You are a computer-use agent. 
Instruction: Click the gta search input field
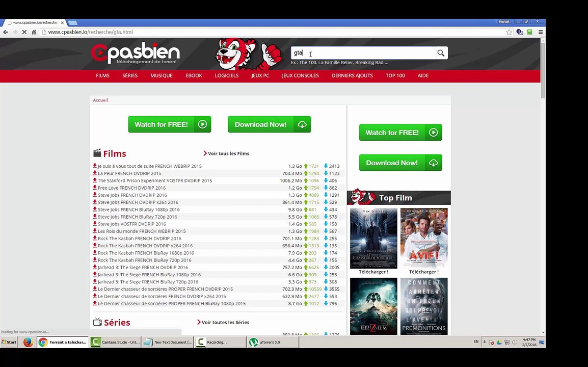tap(363, 53)
